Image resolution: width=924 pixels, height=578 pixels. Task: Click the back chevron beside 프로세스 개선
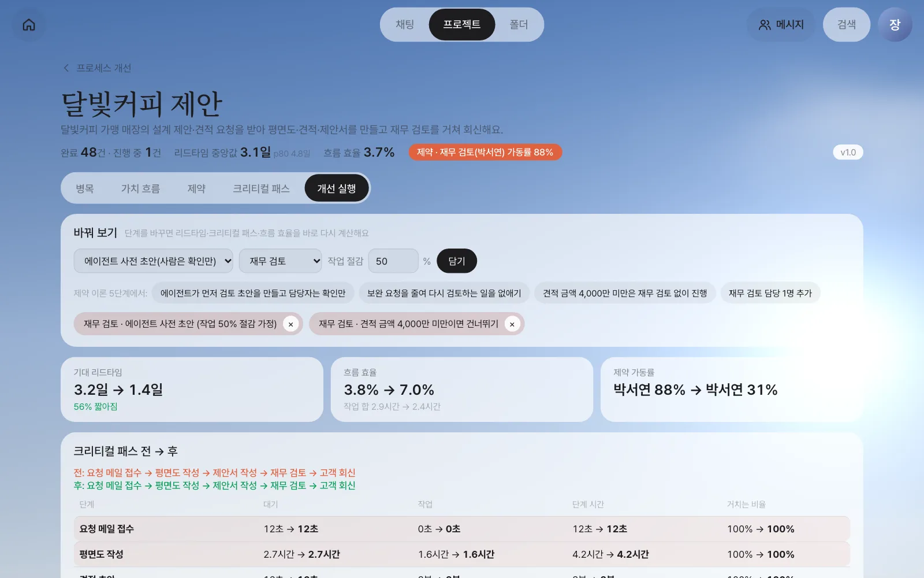(x=66, y=68)
